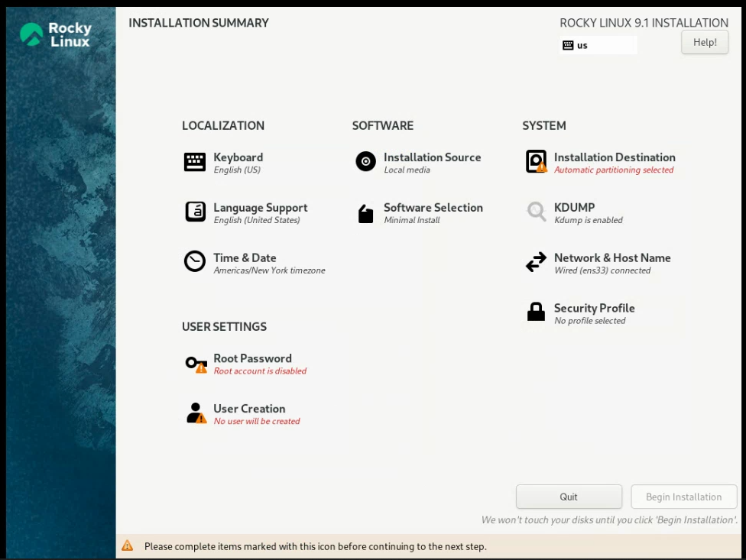The height and width of the screenshot is (560, 746).
Task: Open the Network & Host Name arrows icon
Action: [x=537, y=262]
